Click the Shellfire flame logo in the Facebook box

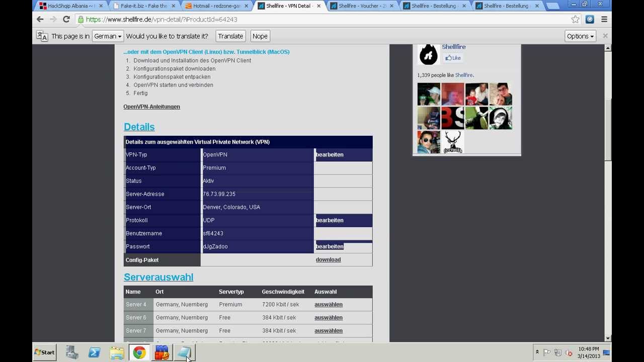click(429, 55)
